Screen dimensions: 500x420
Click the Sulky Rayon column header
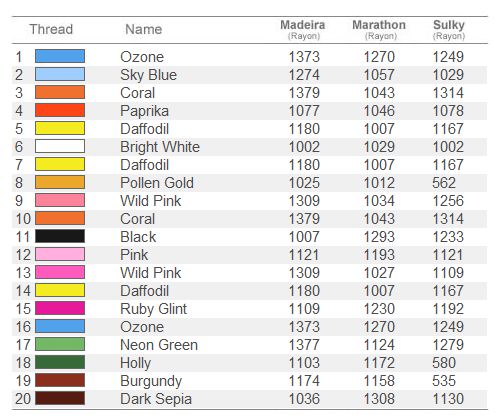click(x=449, y=30)
